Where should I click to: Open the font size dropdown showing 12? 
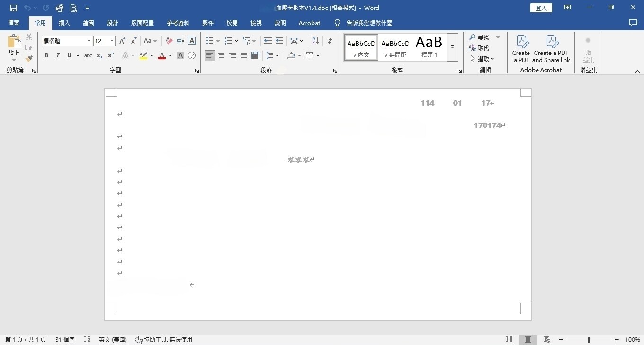pyautogui.click(x=112, y=41)
